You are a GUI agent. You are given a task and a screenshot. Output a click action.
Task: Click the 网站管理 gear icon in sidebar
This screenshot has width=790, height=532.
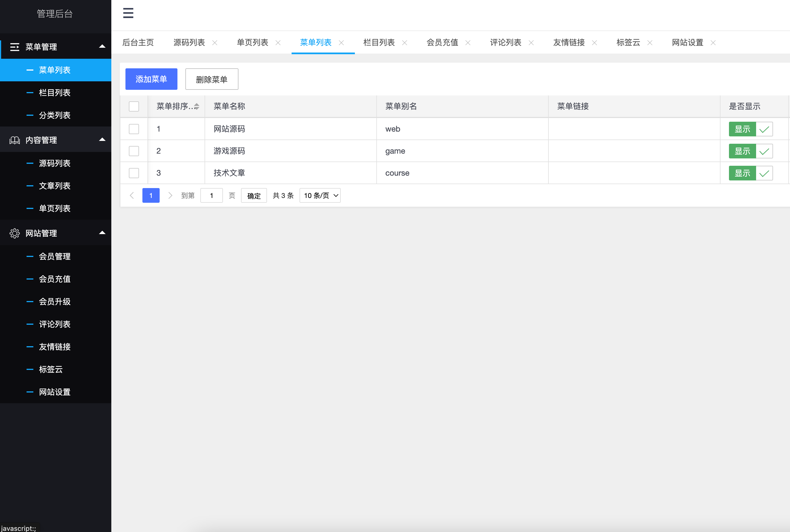tap(15, 234)
